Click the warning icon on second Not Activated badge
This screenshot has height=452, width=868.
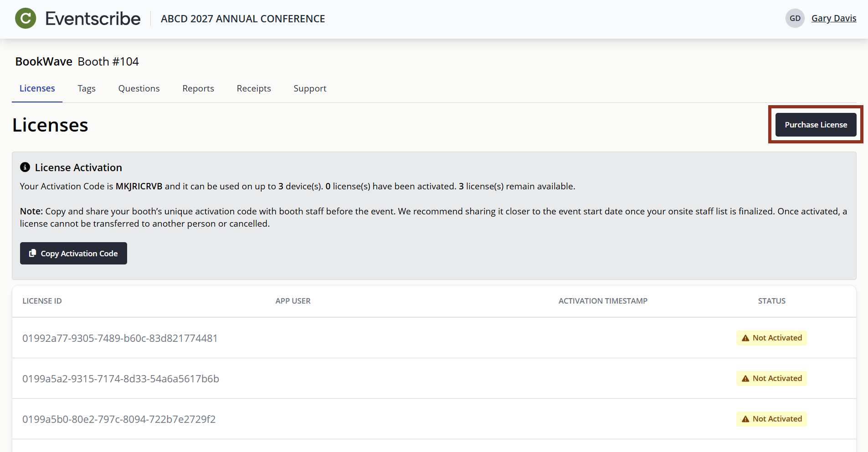pos(746,378)
